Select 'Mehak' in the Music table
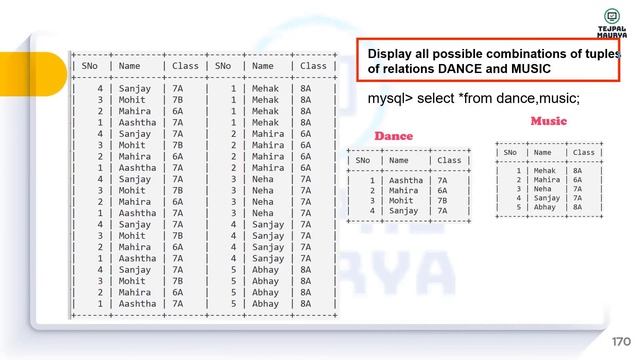The width and height of the screenshot is (640, 360). point(544,171)
